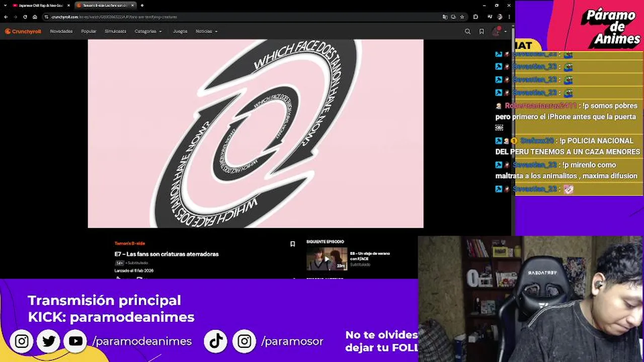Reload the current page
This screenshot has width=644, height=362.
(25, 17)
